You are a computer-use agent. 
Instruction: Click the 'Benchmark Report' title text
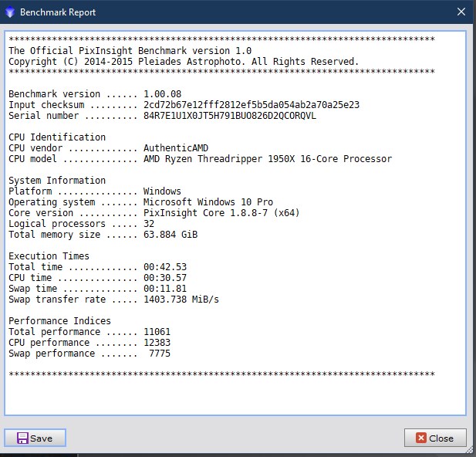click(58, 12)
